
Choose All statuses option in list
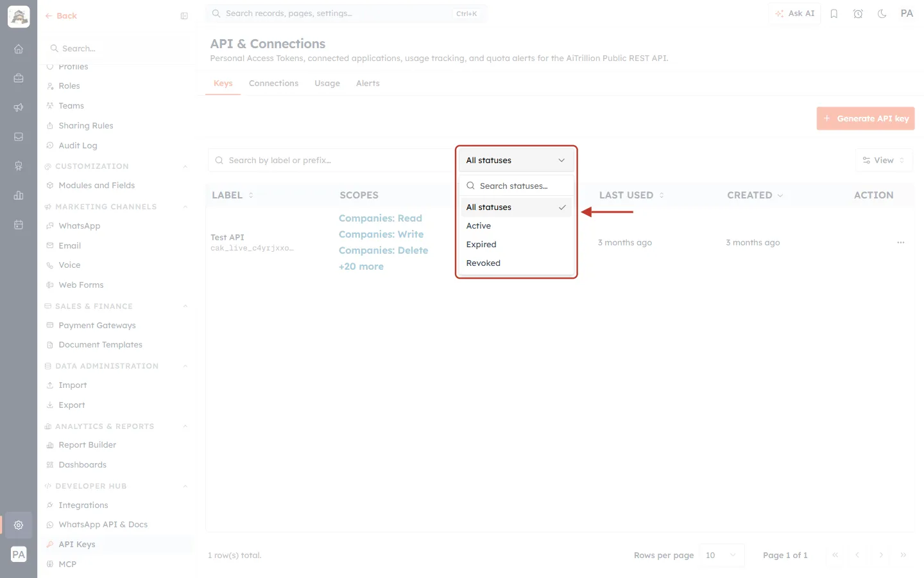tap(516, 207)
